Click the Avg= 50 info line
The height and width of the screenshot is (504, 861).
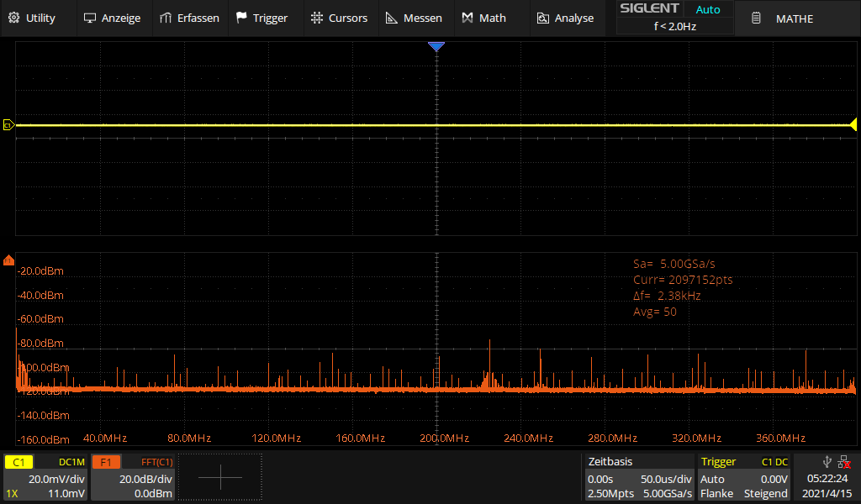point(654,312)
